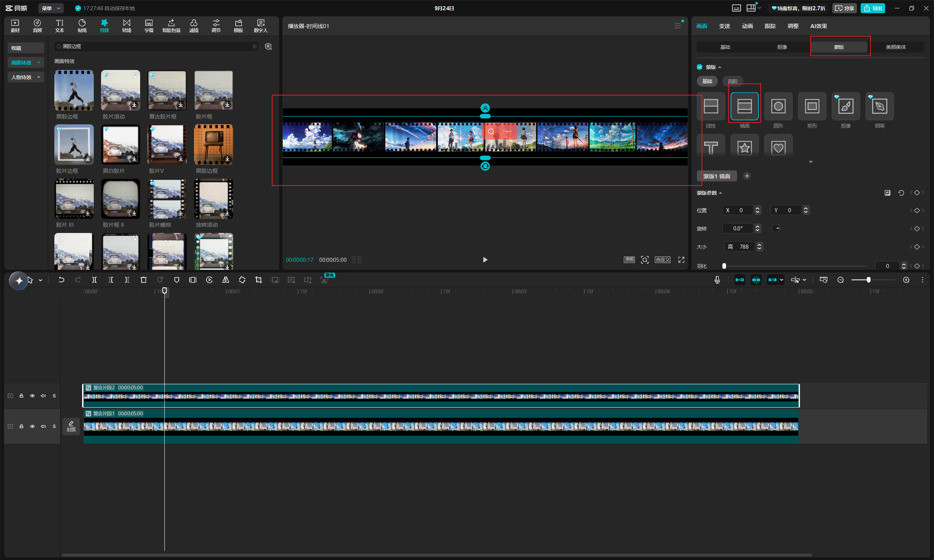Switch to the 抠像 cutout sub-tab

pyautogui.click(x=782, y=47)
